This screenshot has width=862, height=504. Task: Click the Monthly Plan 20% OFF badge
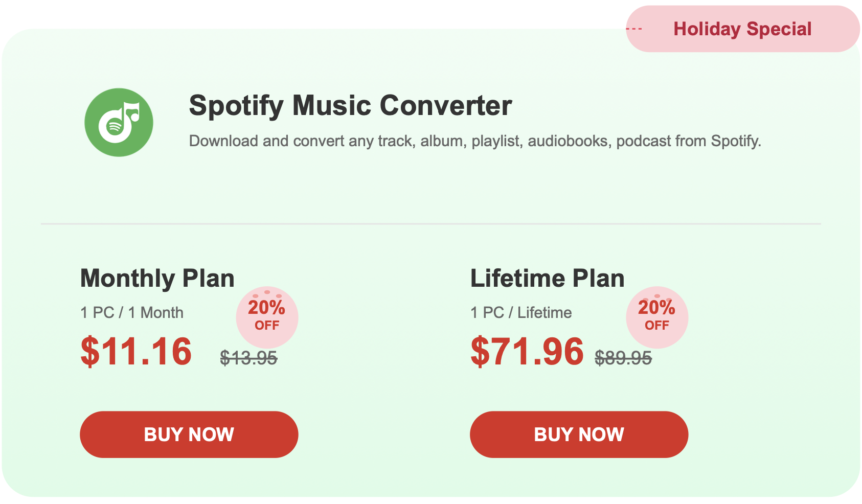[267, 317]
